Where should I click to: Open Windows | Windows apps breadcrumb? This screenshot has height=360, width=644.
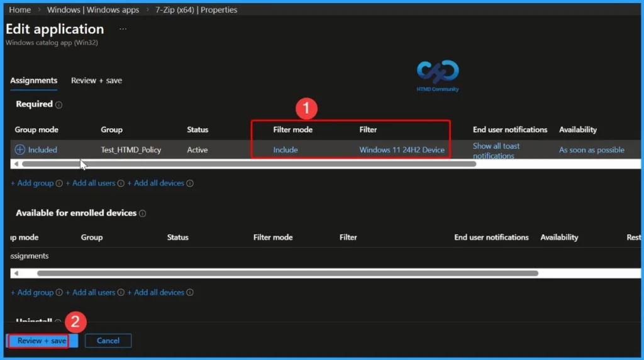(x=93, y=9)
